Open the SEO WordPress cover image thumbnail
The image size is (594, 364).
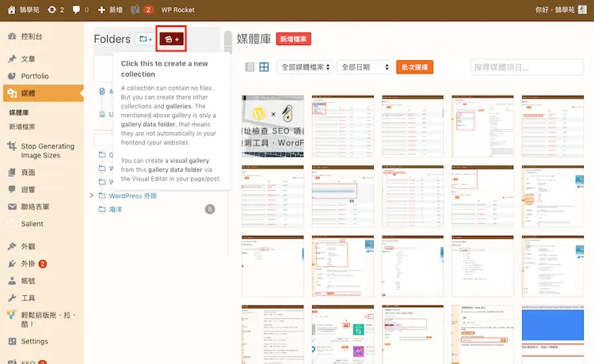pyautogui.click(x=272, y=127)
